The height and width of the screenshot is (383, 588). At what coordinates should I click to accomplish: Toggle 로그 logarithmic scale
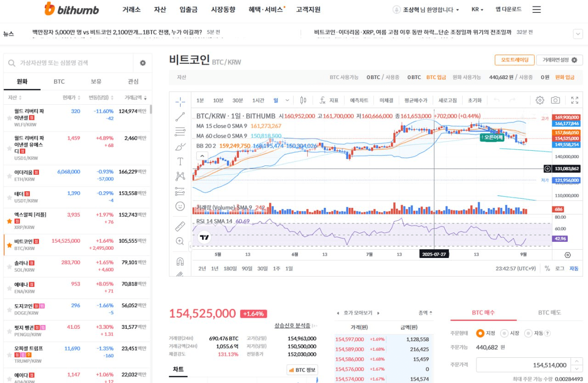coord(560,269)
